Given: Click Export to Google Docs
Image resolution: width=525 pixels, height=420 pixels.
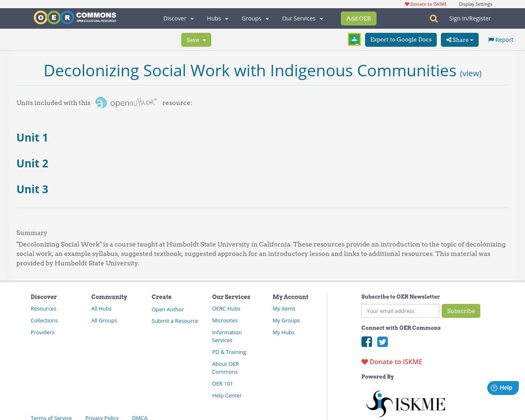Looking at the screenshot, I should (x=401, y=39).
